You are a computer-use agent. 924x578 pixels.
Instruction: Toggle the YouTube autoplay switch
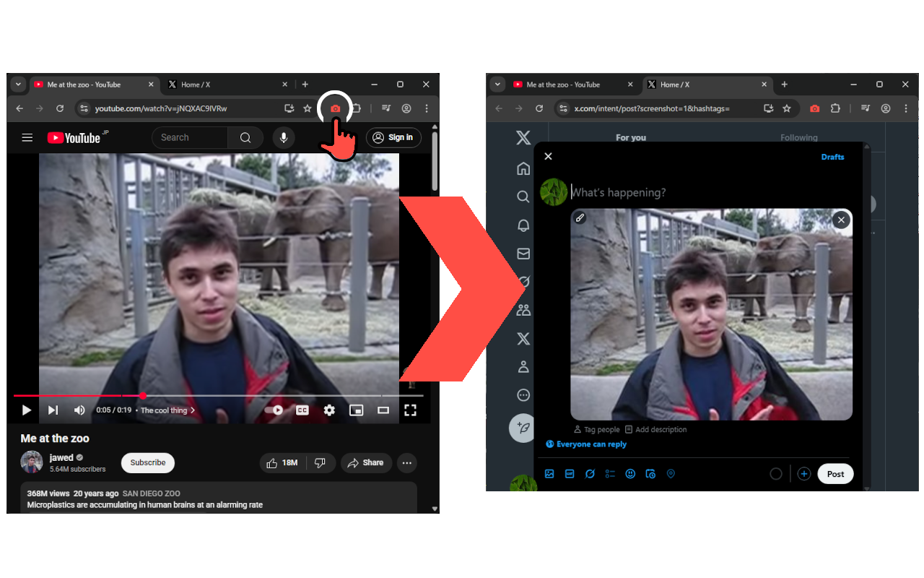coord(274,410)
